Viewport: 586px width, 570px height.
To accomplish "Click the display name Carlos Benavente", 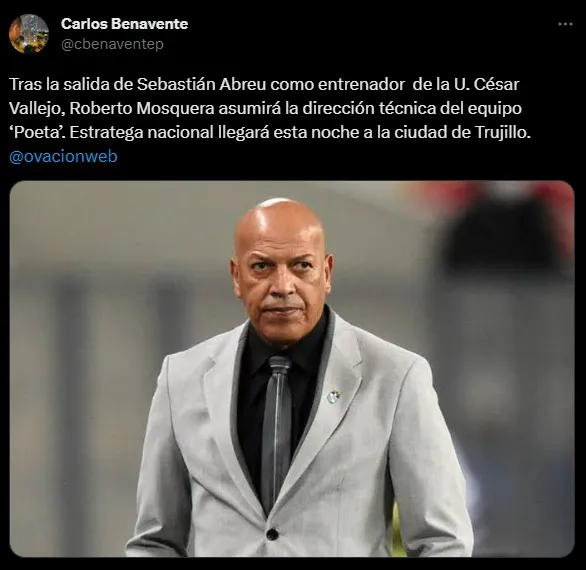I will pos(124,24).
